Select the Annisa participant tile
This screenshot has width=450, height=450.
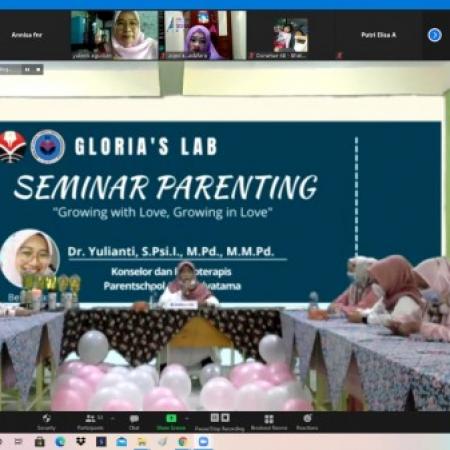tap(27, 35)
